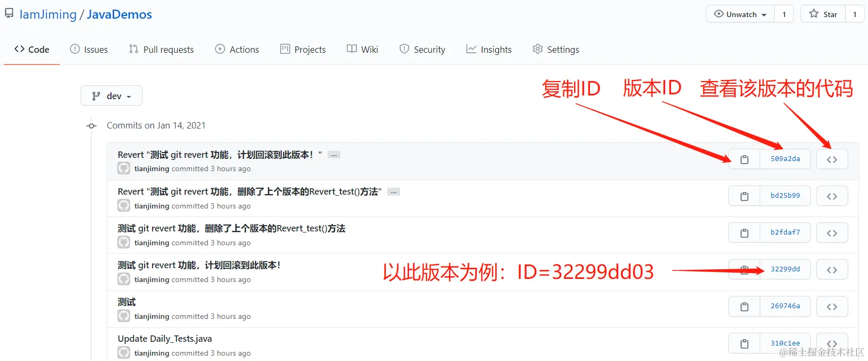Screen dimensions: 868x361
Task: Open commit hash 310c1ee
Action: pyautogui.click(x=785, y=343)
